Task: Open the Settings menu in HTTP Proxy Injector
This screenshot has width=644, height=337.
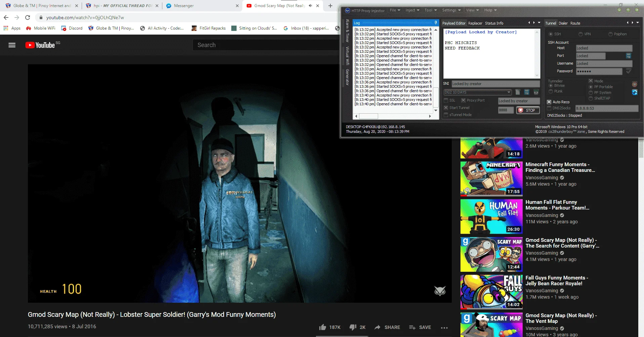Action: point(451,10)
